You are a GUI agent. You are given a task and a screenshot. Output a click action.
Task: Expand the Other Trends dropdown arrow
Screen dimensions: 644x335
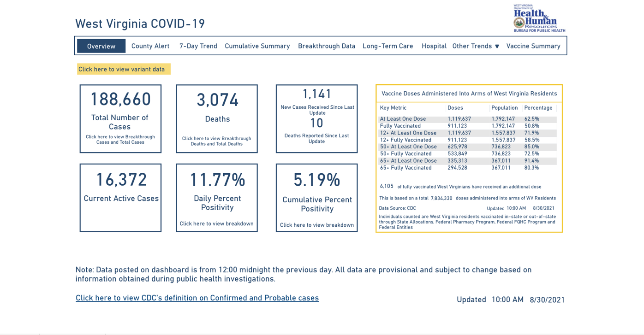point(497,46)
